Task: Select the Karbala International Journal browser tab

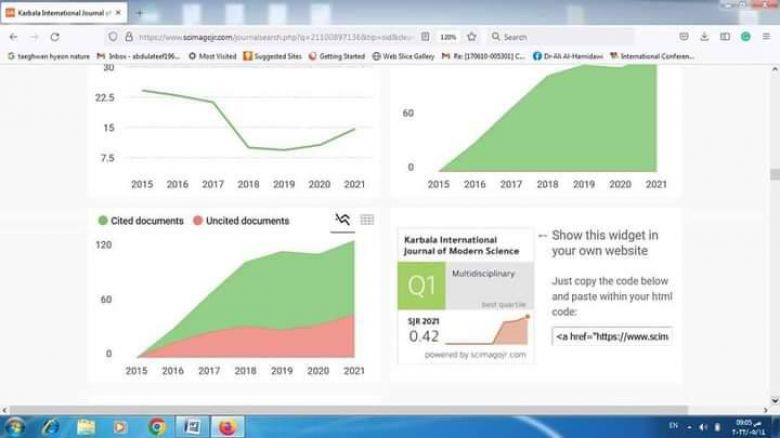Action: point(62,13)
